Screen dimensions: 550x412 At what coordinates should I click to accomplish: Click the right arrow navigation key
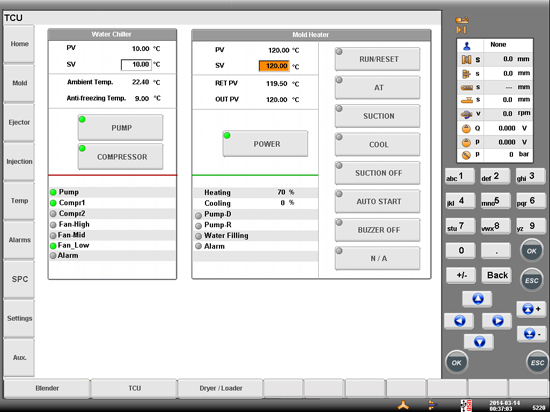(497, 320)
